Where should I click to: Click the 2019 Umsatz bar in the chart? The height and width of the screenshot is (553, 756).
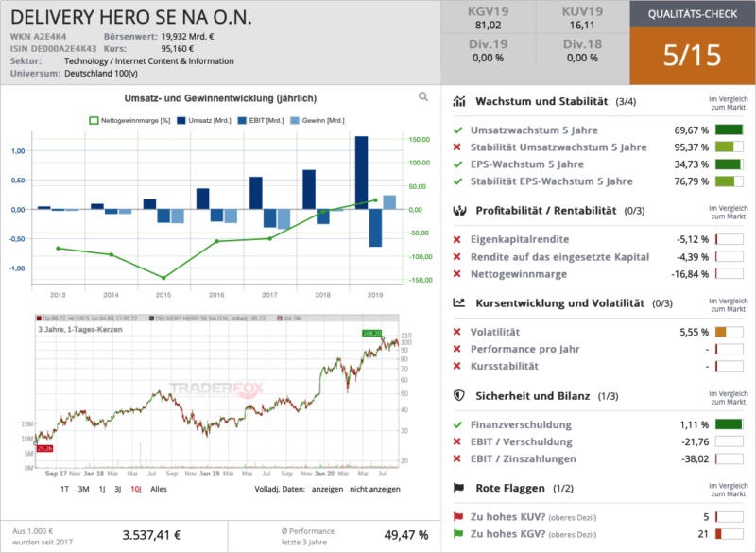point(361,173)
